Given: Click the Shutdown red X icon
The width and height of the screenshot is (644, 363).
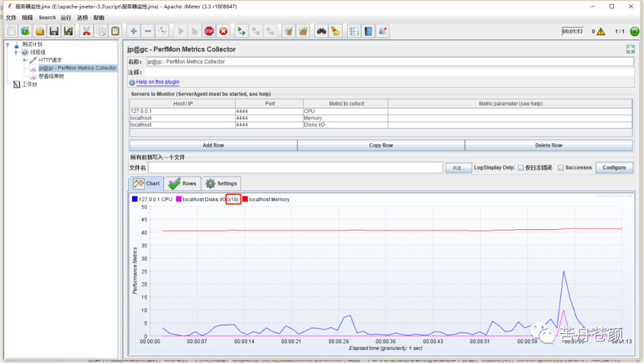Looking at the screenshot, I should pyautogui.click(x=224, y=31).
